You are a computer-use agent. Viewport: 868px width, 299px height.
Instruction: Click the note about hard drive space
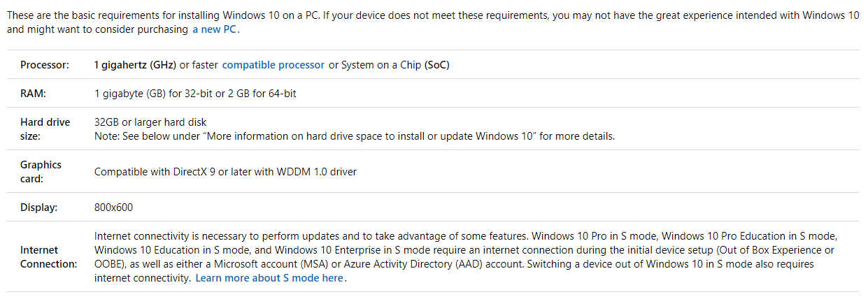tap(354, 136)
